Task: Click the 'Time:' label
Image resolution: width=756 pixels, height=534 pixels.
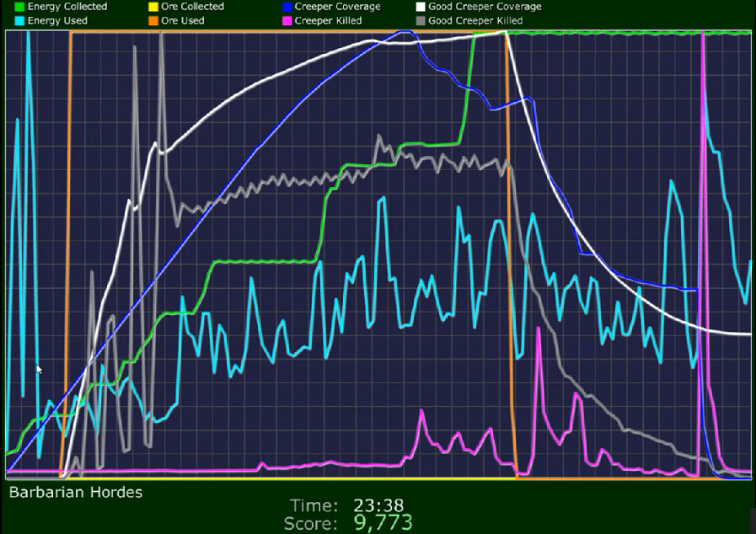Action: coord(314,505)
